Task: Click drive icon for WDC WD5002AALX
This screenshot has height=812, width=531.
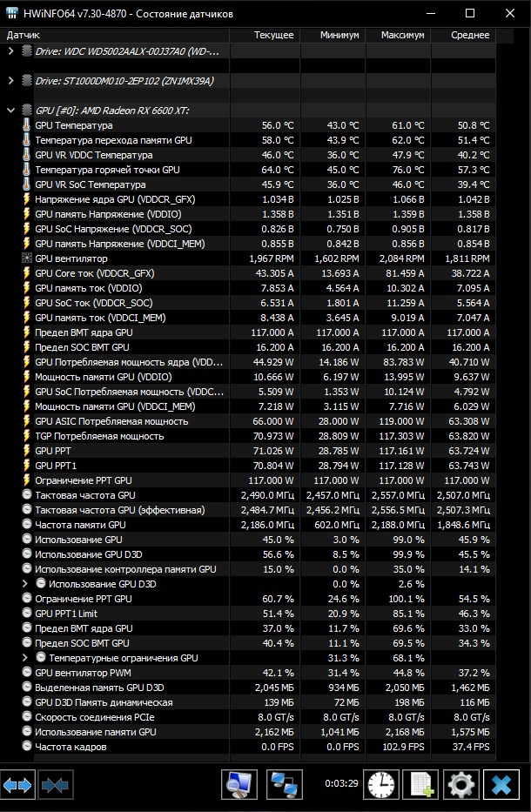Action: pos(27,51)
